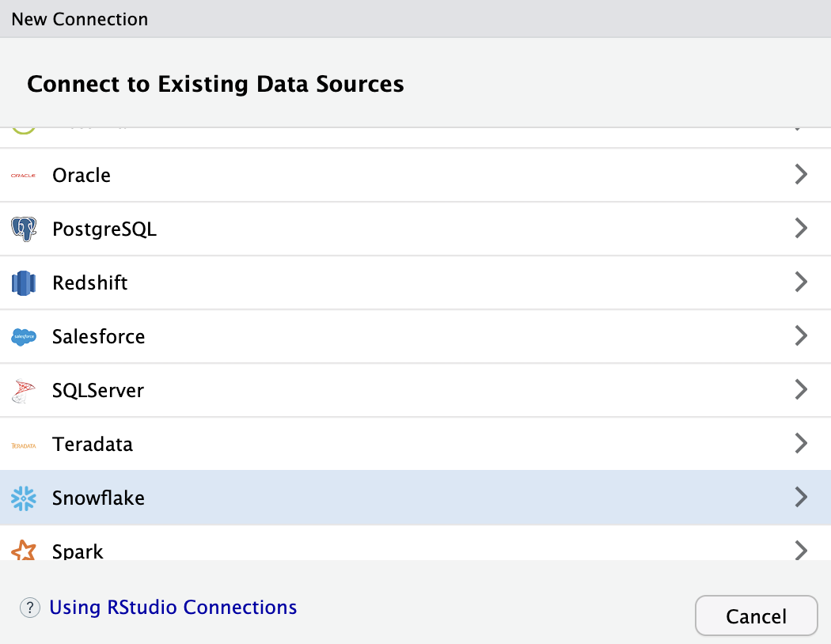Click the Redshift icon
The image size is (831, 644).
[x=23, y=282]
